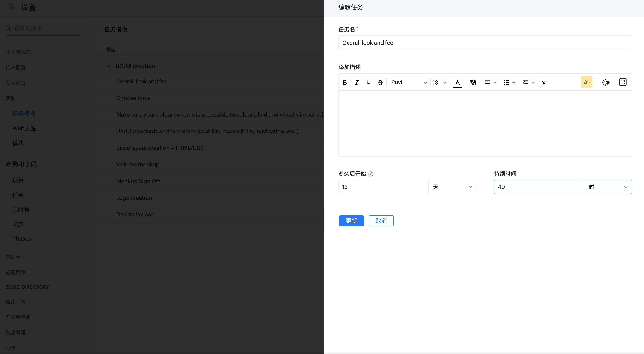Viewport: 644px width, 354px height.
Task: Click the 更新 button
Action: click(x=351, y=221)
